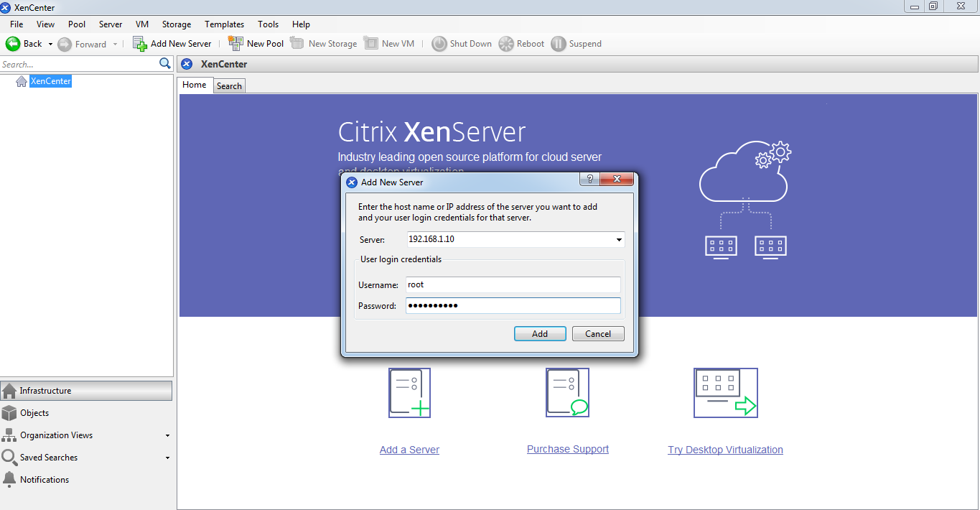Select the Objects navigation label
The width and height of the screenshot is (980, 510).
[x=34, y=413]
